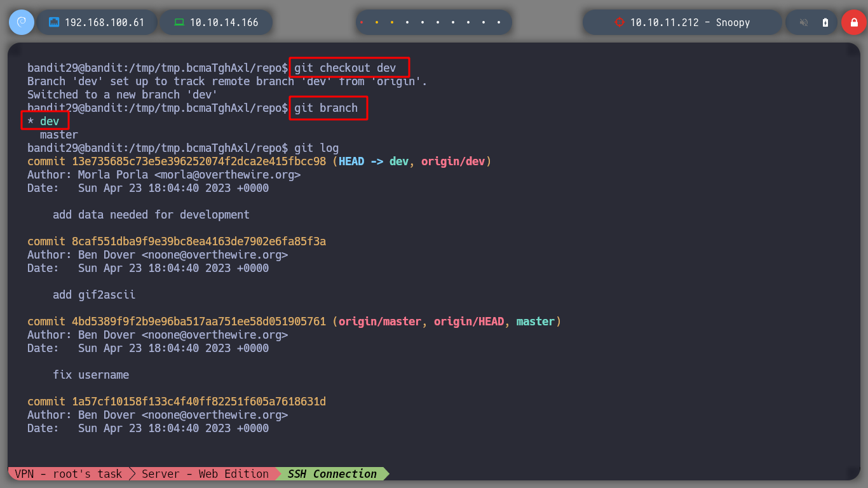Image resolution: width=868 pixels, height=488 pixels.
Task: Click the Author line under commit 4bd5389f9f2b
Action: point(158,335)
